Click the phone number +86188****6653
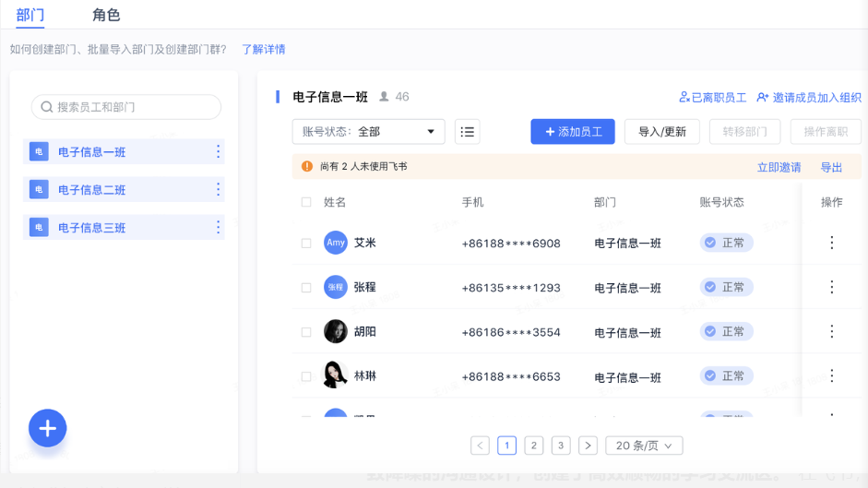 click(511, 377)
